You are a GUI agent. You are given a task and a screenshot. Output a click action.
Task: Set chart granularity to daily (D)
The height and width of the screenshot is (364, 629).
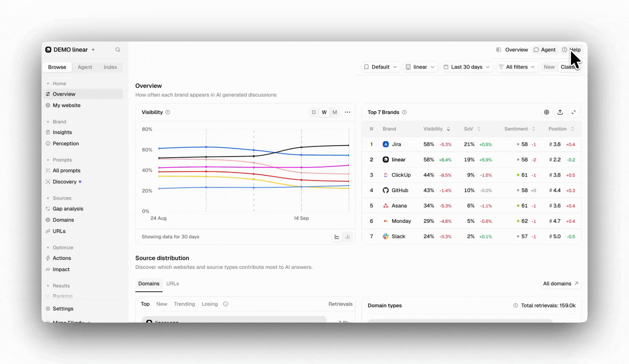313,112
